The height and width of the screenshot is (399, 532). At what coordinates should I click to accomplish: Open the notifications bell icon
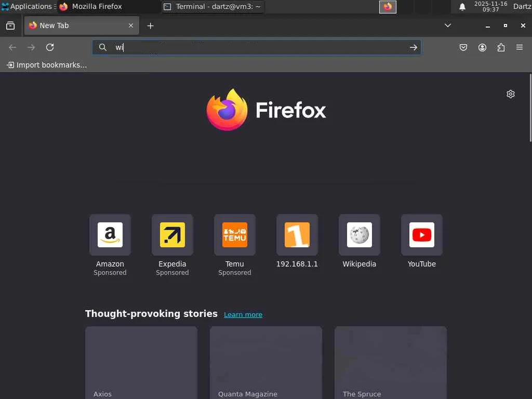(x=462, y=7)
